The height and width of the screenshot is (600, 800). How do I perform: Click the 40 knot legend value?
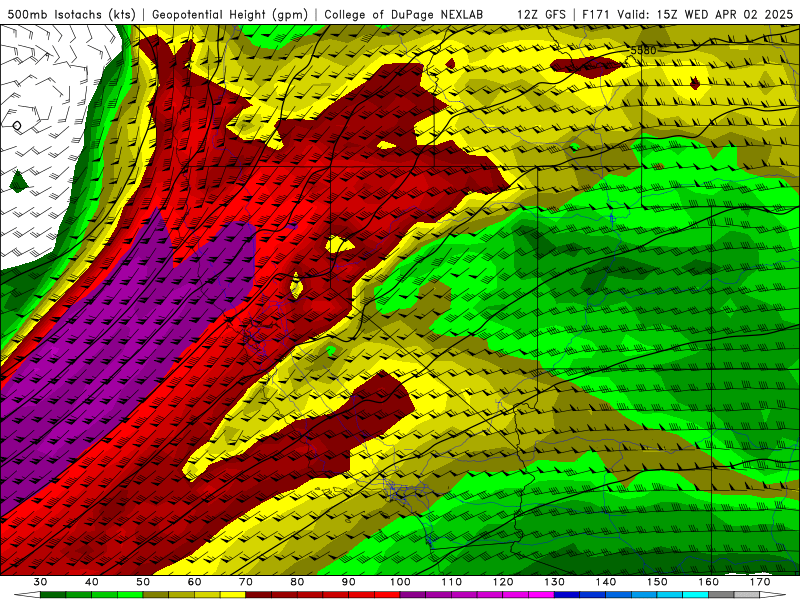click(x=92, y=582)
